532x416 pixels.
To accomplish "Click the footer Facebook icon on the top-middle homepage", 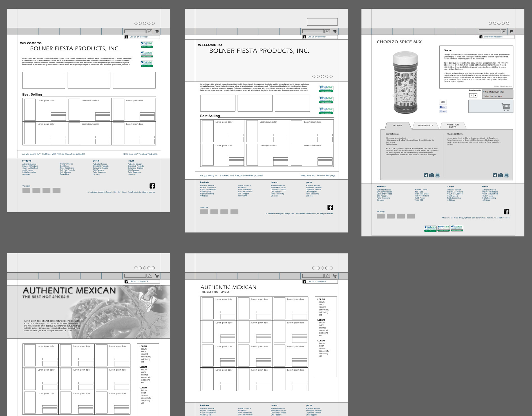I will coord(330,207).
